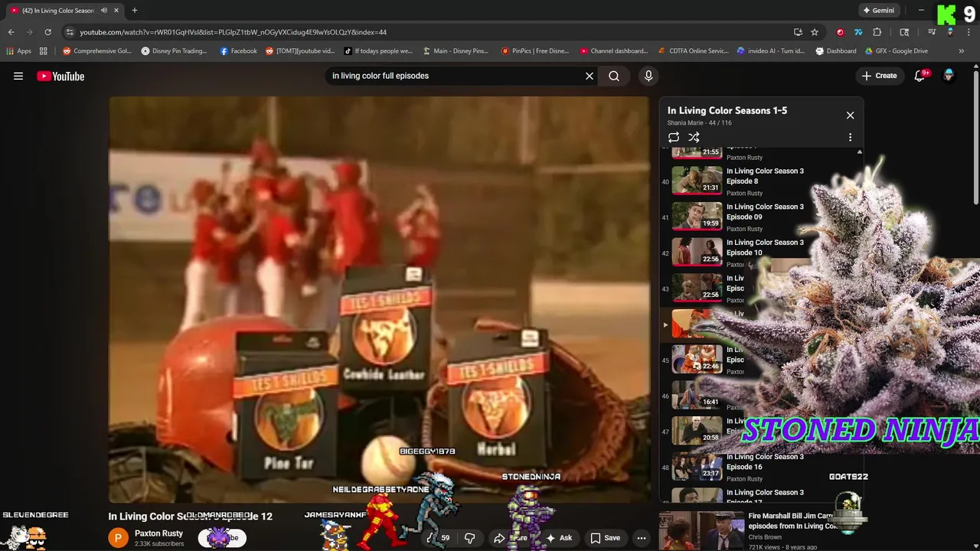Save video to a playlist
Viewport: 980px width, 551px height.
[605, 538]
